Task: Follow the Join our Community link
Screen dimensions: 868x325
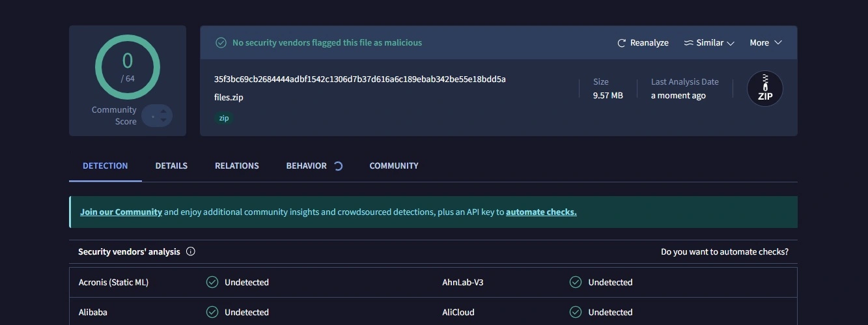Action: tap(121, 212)
